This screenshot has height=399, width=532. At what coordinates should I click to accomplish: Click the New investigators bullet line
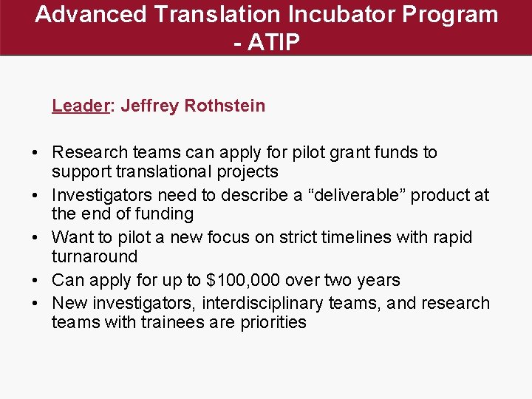coord(270,303)
